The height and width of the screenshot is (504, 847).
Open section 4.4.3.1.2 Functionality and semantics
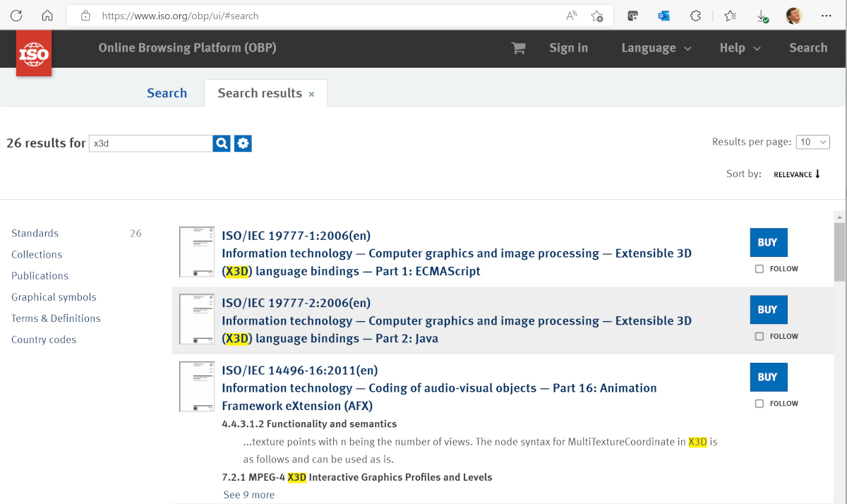pos(309,424)
